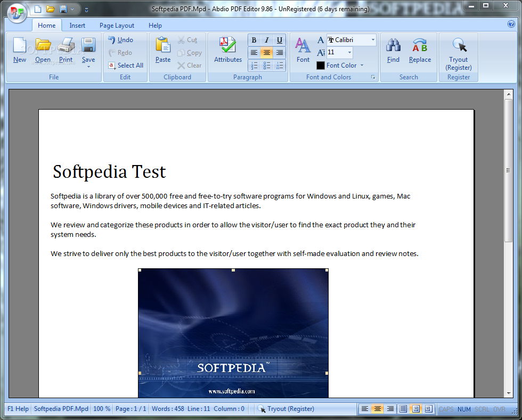This screenshot has height=420, width=522.
Task: Print the document using the Print button
Action: [66, 50]
